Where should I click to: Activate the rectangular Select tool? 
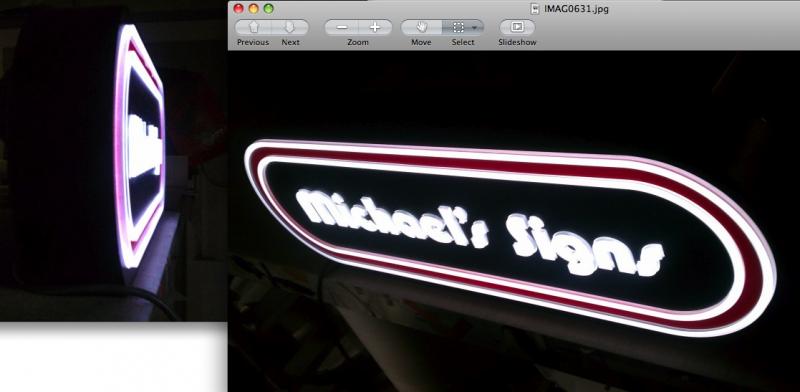(x=458, y=27)
